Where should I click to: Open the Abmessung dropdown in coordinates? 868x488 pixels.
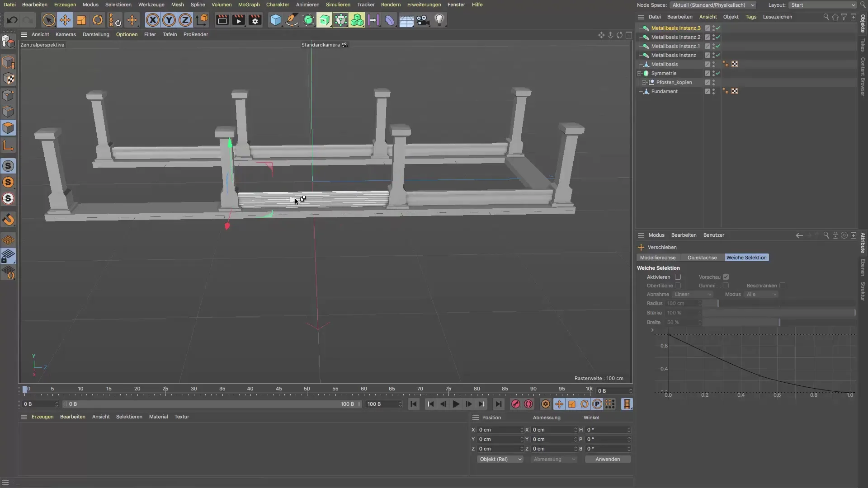pos(554,459)
